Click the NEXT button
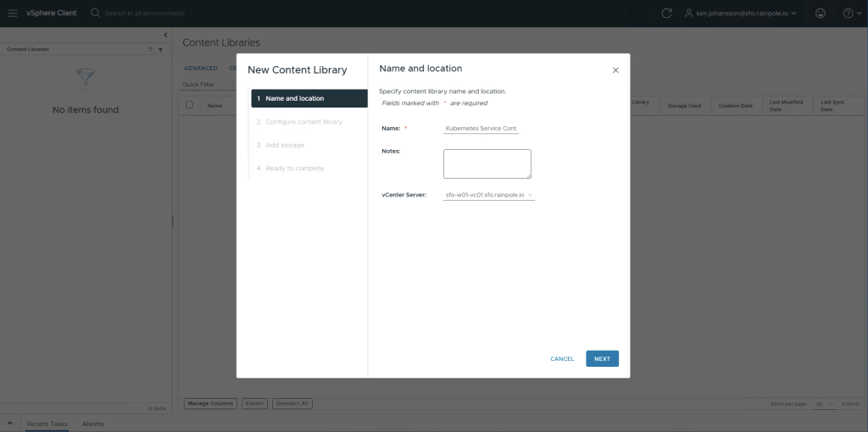The image size is (868, 432). 602,358
